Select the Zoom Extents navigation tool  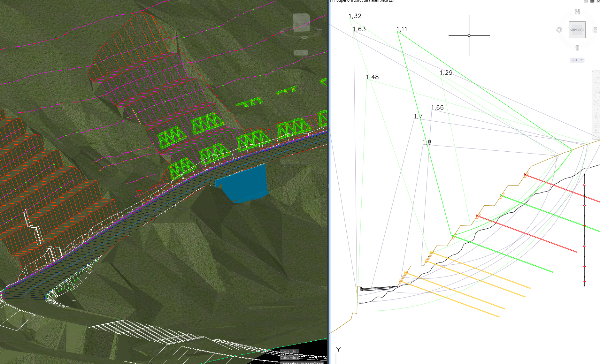pos(596,103)
